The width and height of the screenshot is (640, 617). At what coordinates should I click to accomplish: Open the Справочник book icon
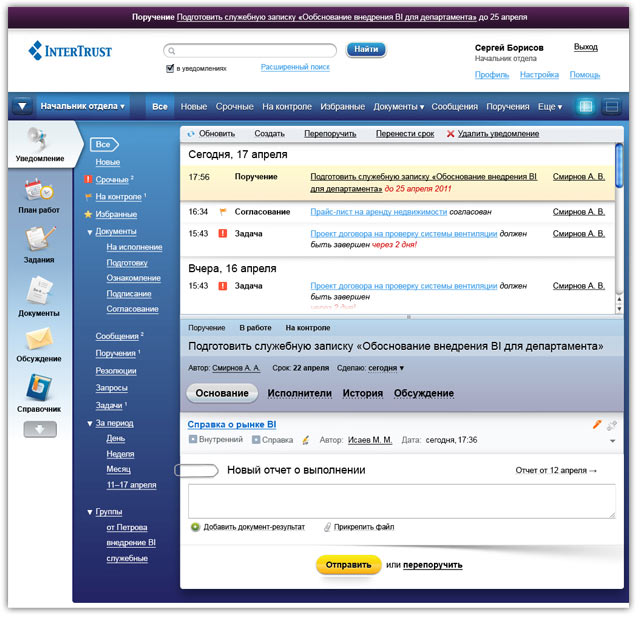pos(39,392)
